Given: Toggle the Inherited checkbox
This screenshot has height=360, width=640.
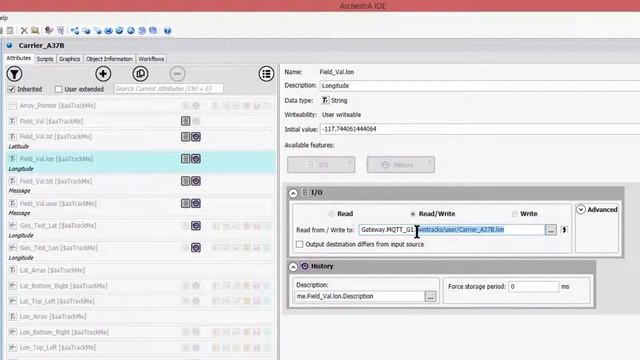Looking at the screenshot, I should (12, 89).
